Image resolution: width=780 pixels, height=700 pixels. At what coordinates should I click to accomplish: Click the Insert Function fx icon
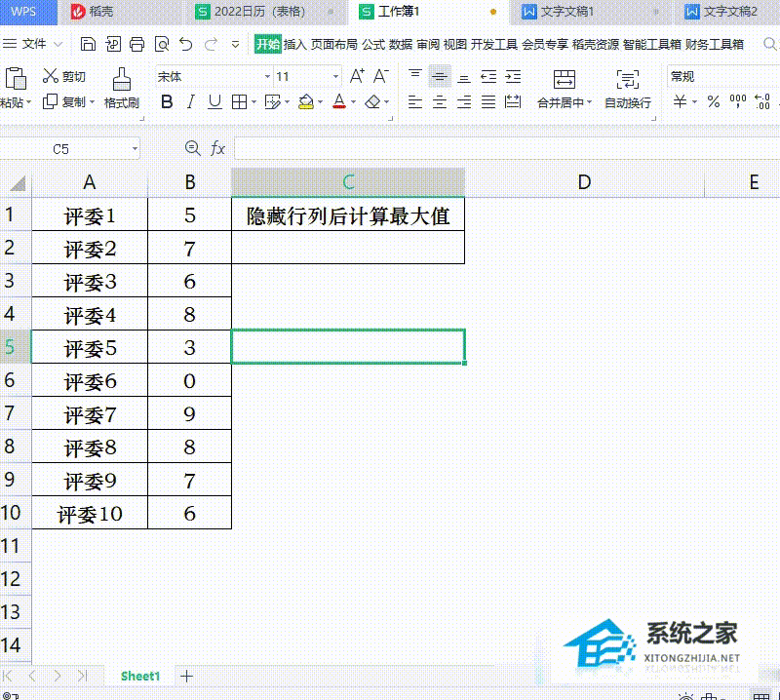point(218,148)
